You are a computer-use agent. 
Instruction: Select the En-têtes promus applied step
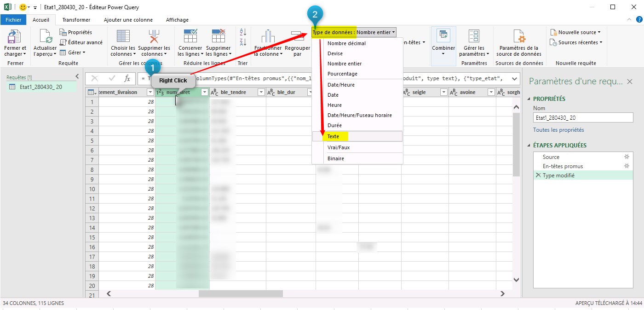coord(563,166)
